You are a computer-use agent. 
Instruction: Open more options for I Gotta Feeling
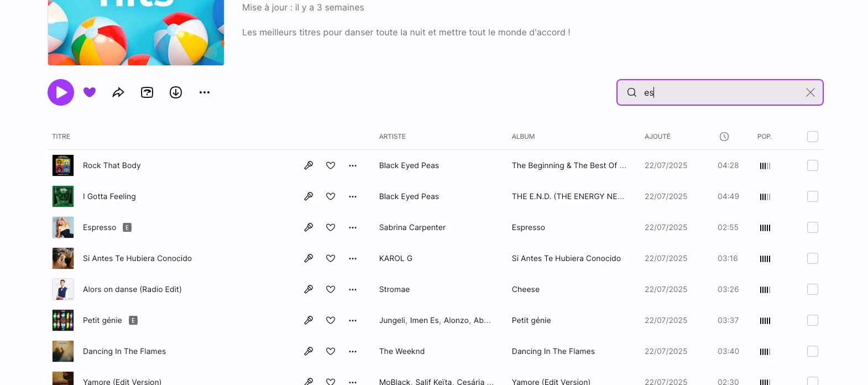(353, 196)
